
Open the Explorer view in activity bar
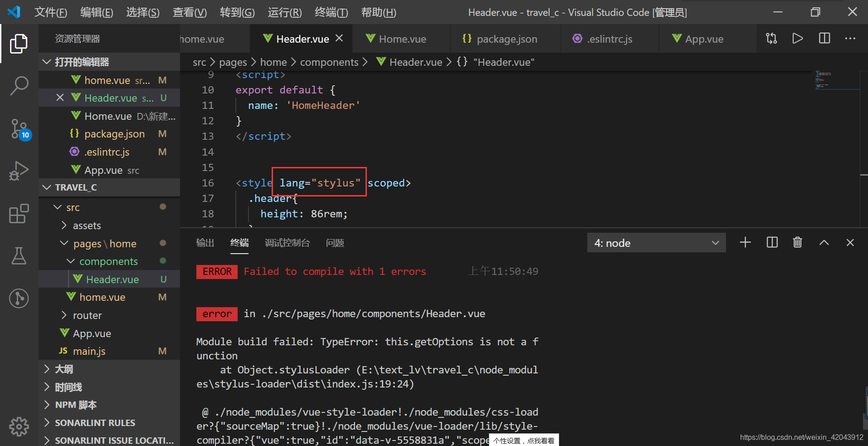click(x=19, y=44)
